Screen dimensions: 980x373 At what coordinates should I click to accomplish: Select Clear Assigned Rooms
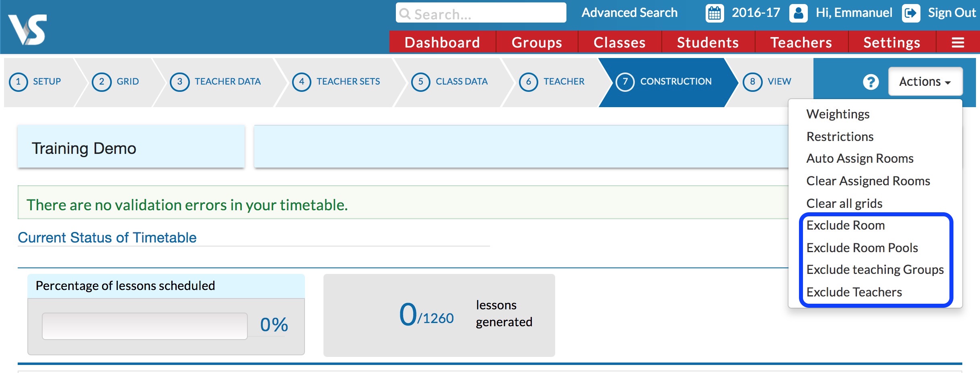(x=868, y=181)
